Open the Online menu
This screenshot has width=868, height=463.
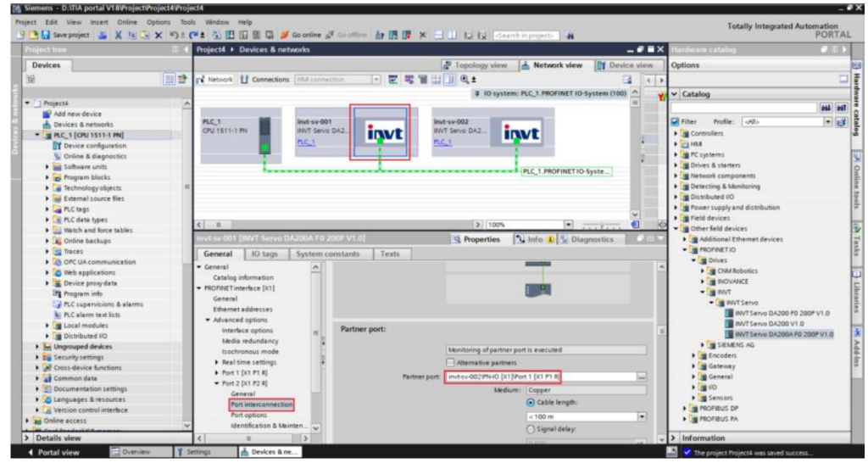(x=127, y=22)
